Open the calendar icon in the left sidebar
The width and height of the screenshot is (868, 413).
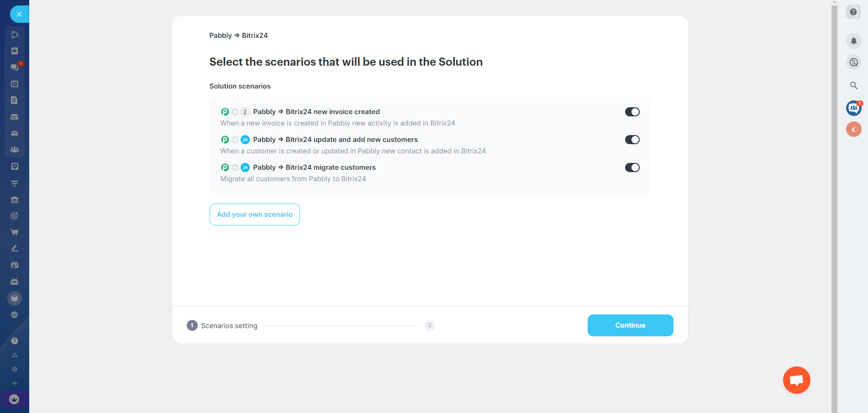click(15, 84)
